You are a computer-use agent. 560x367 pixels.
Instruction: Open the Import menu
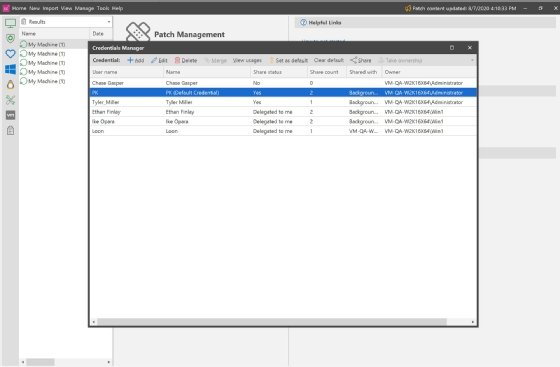pos(50,8)
